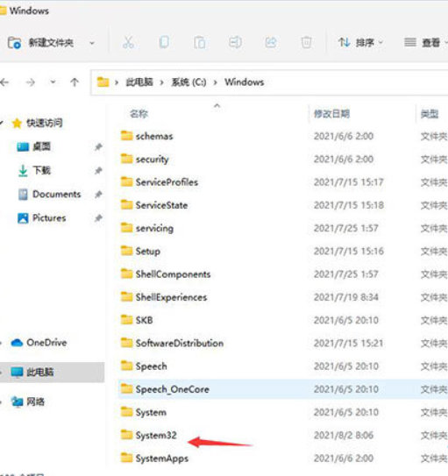Click the folder icon beside SKB
Image resolution: width=448 pixels, height=476 pixels.
126,320
